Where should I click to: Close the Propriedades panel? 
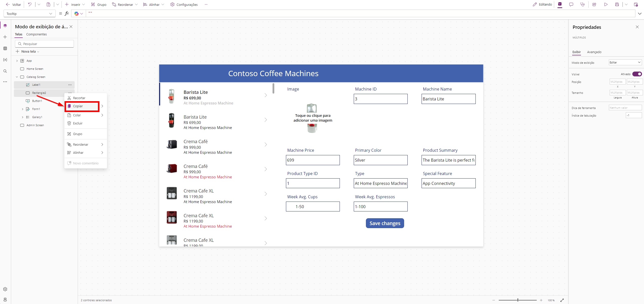(x=637, y=27)
